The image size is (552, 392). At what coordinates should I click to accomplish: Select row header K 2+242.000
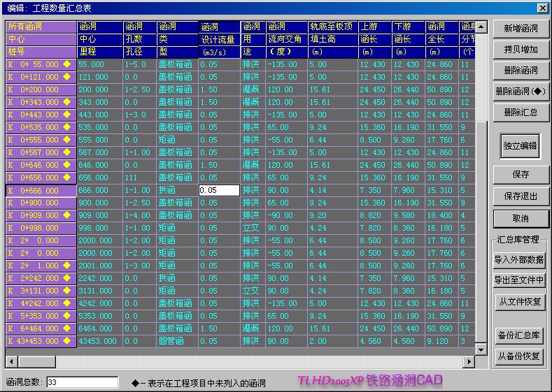pyautogui.click(x=41, y=278)
